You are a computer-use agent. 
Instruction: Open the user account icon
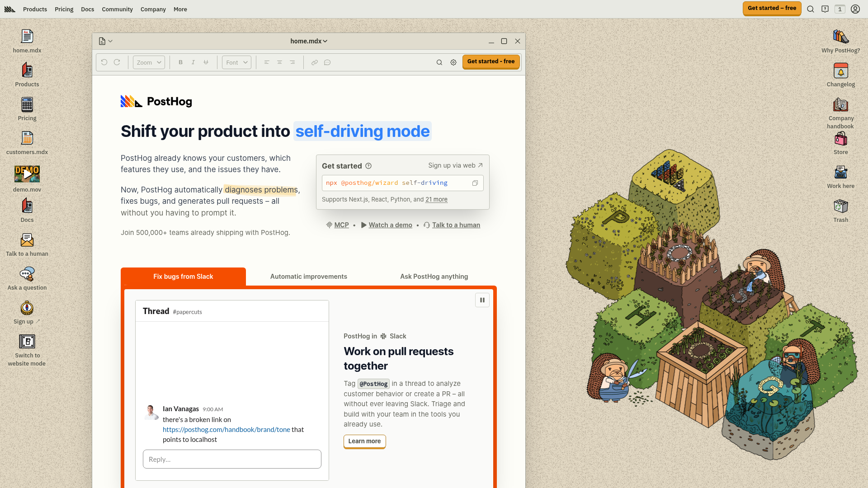(855, 9)
